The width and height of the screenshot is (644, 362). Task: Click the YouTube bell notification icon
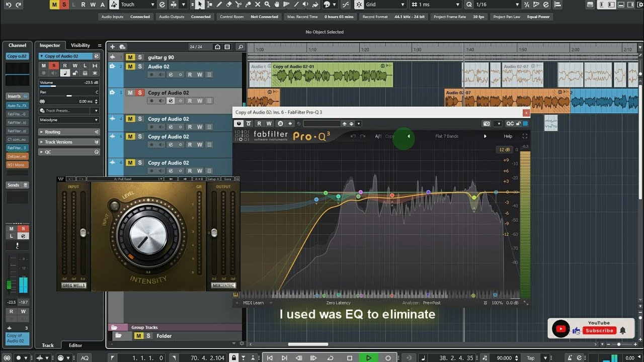tap(623, 330)
